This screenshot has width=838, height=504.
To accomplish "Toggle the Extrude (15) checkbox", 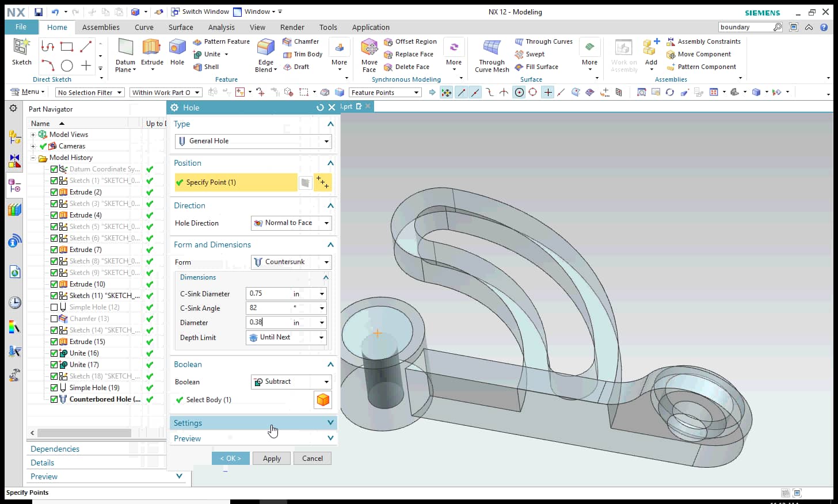I will coord(54,342).
